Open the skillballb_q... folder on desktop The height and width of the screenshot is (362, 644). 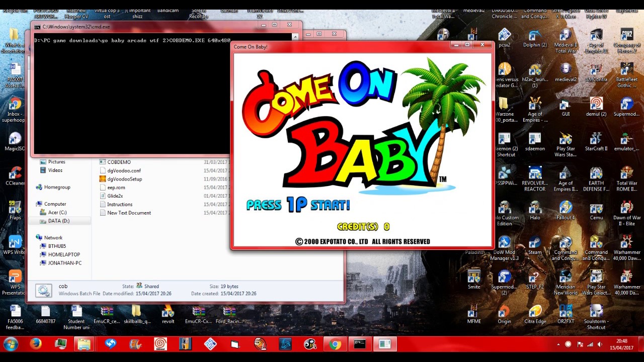(x=137, y=315)
